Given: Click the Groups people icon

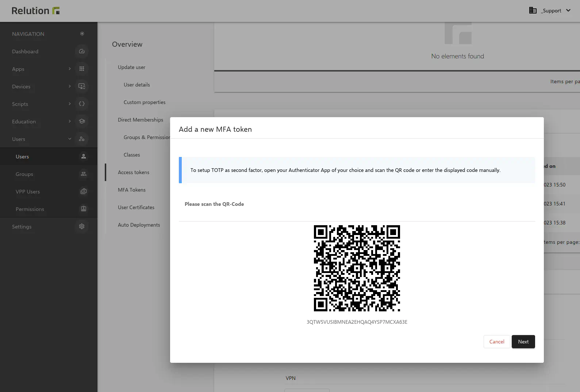Looking at the screenshot, I should click(x=84, y=174).
